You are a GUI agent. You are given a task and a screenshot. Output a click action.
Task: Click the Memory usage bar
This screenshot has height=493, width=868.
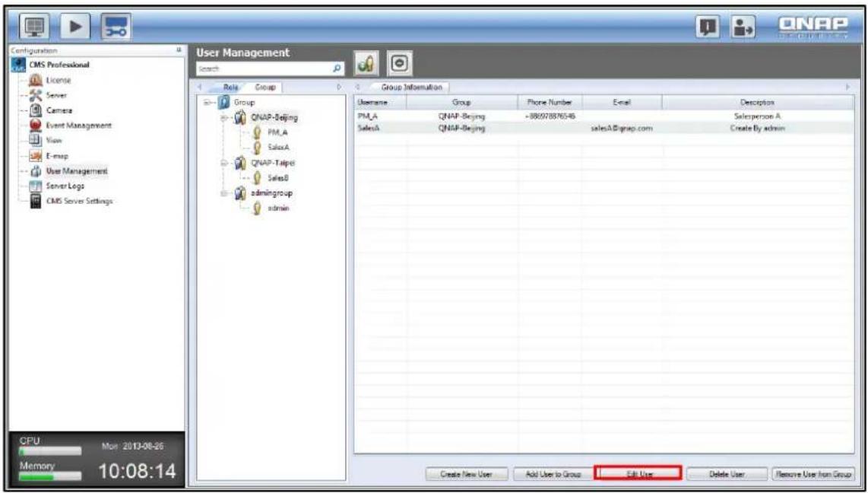(x=50, y=476)
